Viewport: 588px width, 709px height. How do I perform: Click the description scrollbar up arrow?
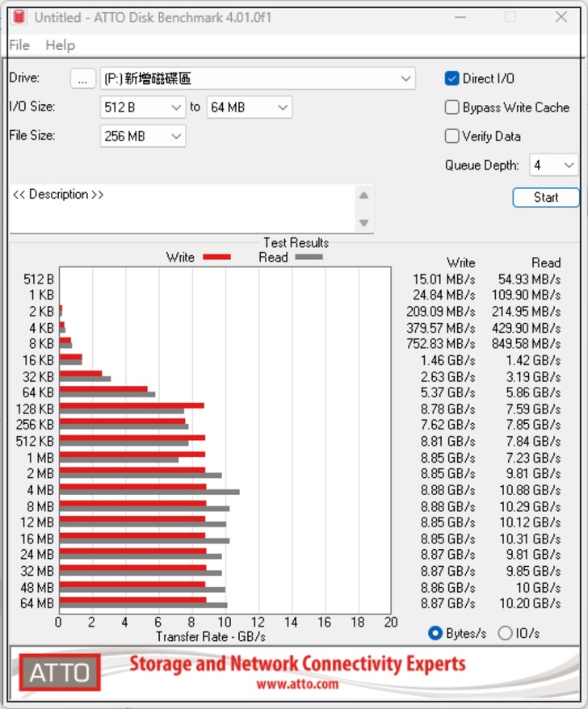click(364, 195)
